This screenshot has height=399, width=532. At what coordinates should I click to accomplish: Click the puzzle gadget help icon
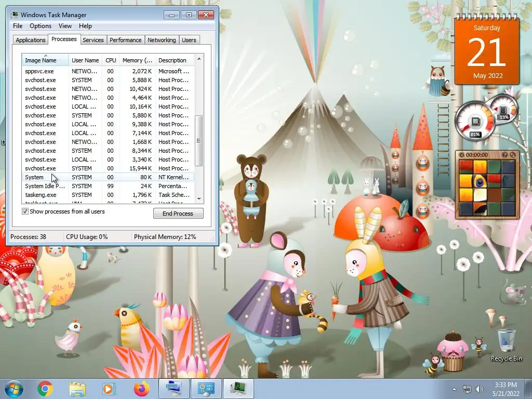coord(504,155)
